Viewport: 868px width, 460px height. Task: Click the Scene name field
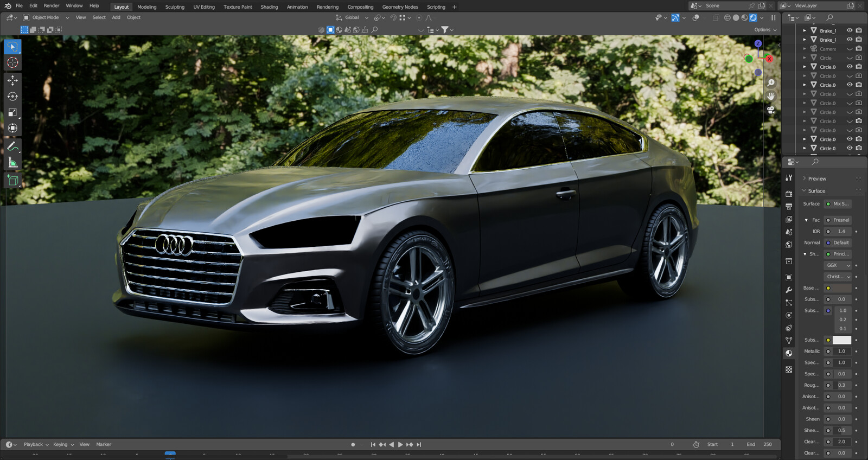tap(726, 6)
